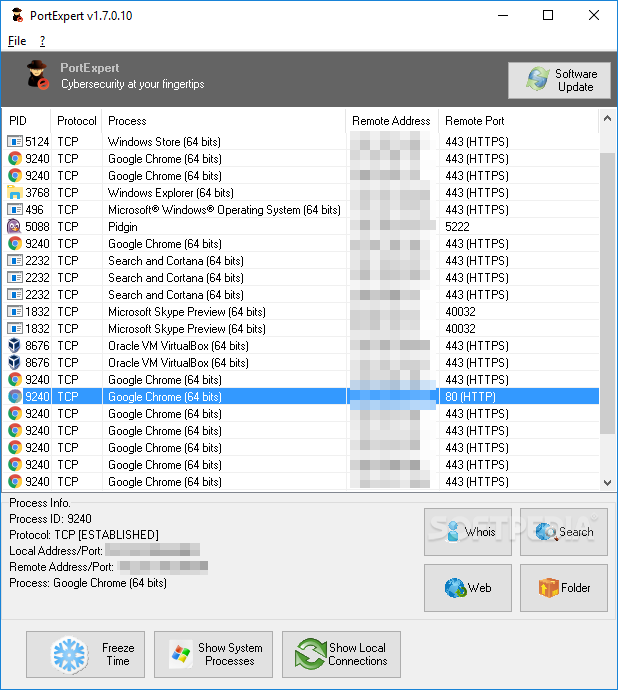
Task: Select the Pidgin process row
Action: [301, 227]
